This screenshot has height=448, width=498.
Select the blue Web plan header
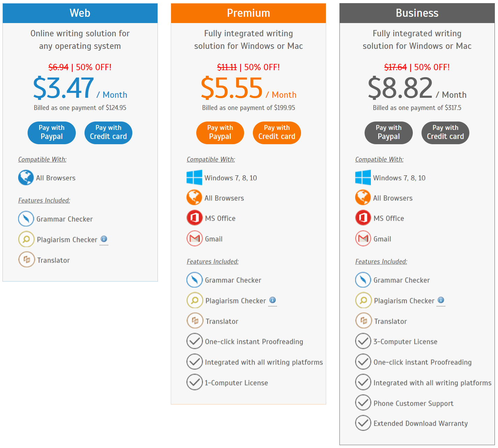pos(80,13)
